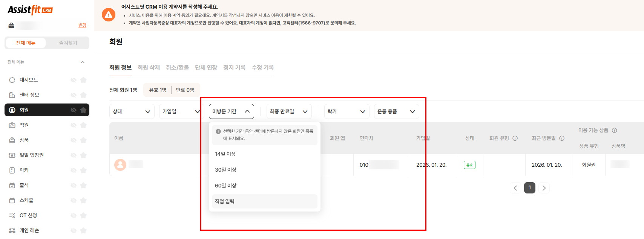Favorite 락커 with its star icon

[83, 170]
